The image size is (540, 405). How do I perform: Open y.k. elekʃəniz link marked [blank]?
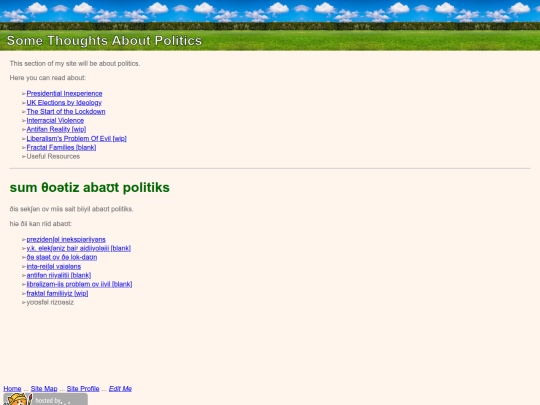click(x=79, y=248)
